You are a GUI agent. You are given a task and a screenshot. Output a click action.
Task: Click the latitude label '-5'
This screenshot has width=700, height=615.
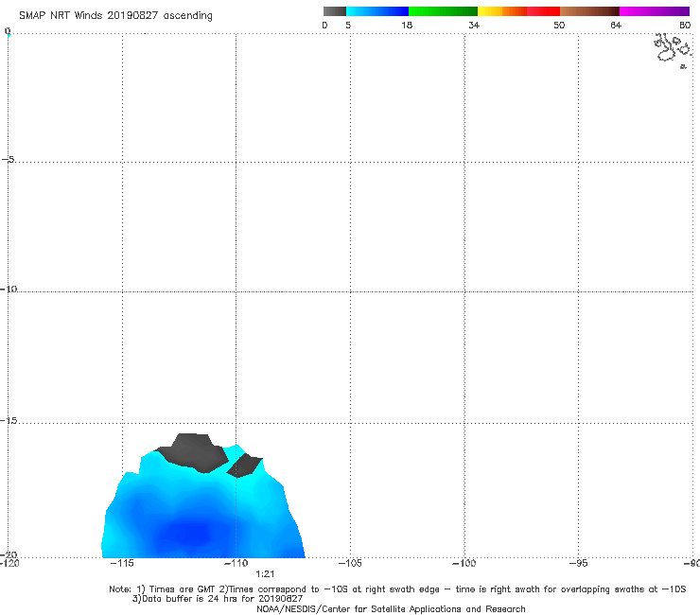[x=9, y=160]
